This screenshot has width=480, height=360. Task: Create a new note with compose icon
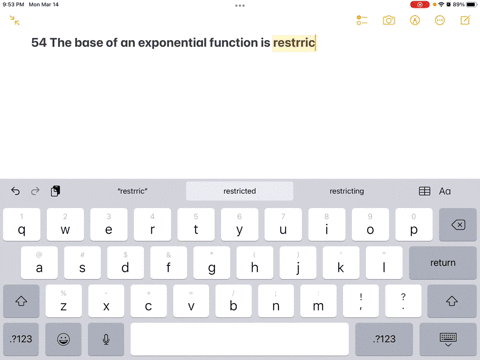465,20
